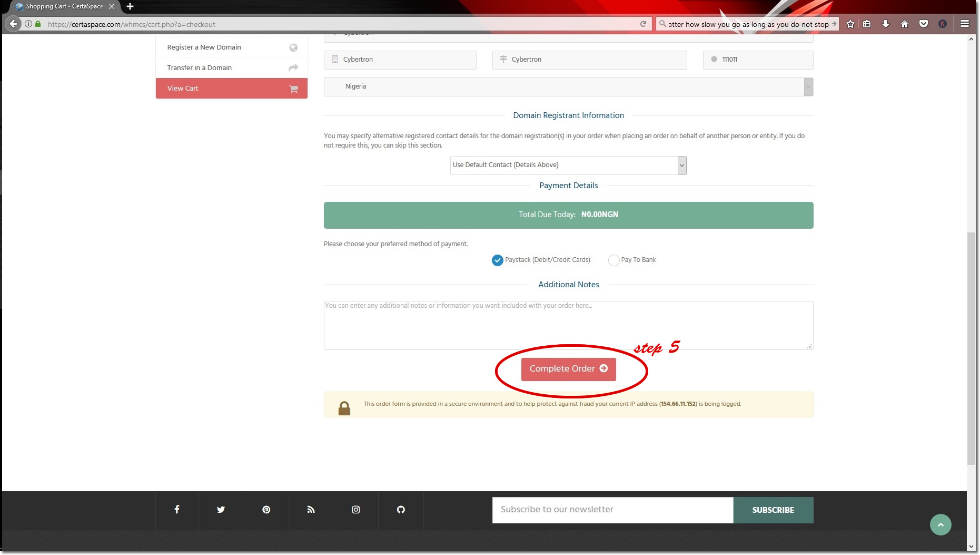Open the bookmarks list icon
This screenshot has height=555, width=980.
[x=867, y=24]
